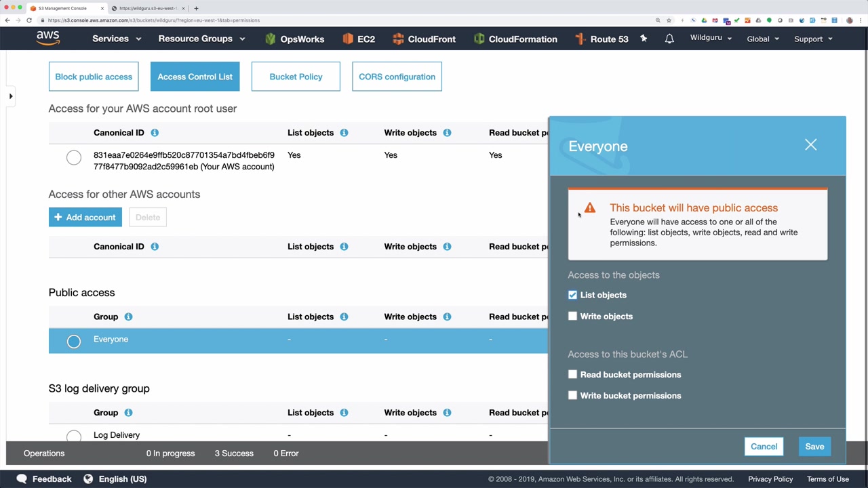Select the root user account radio button
868x488 pixels.
(x=74, y=158)
